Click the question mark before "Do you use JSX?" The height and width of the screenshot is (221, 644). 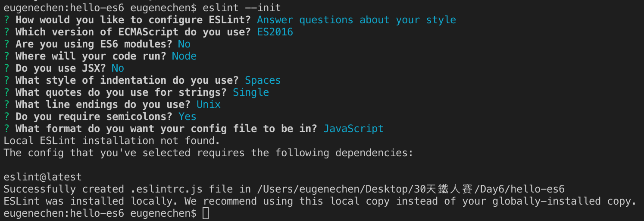point(6,68)
